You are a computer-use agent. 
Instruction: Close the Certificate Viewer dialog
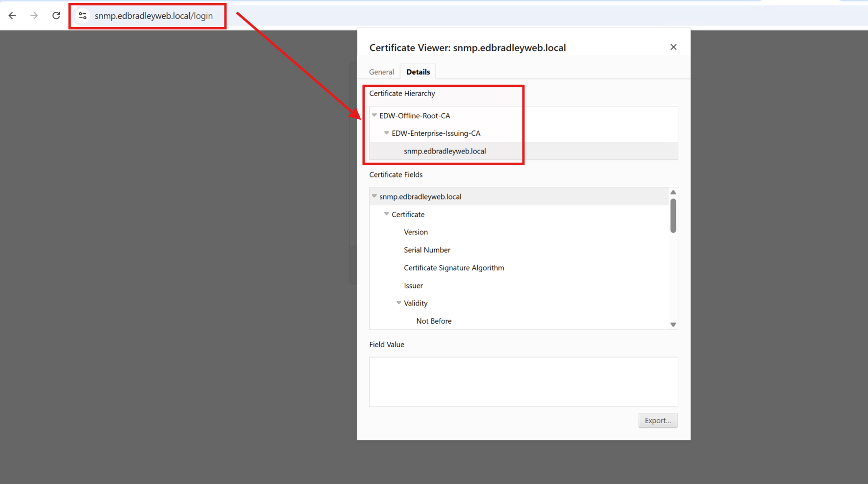[x=673, y=47]
